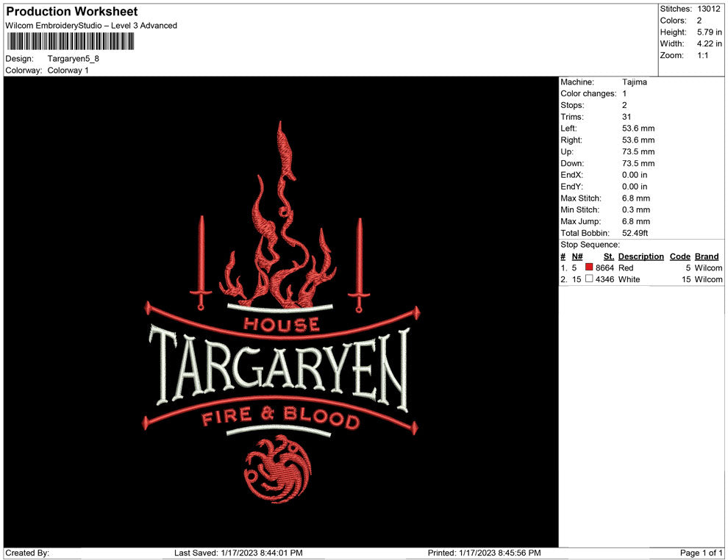Click the Left value '53.6 mm'
Screen dimensions: 728x560
click(638, 129)
